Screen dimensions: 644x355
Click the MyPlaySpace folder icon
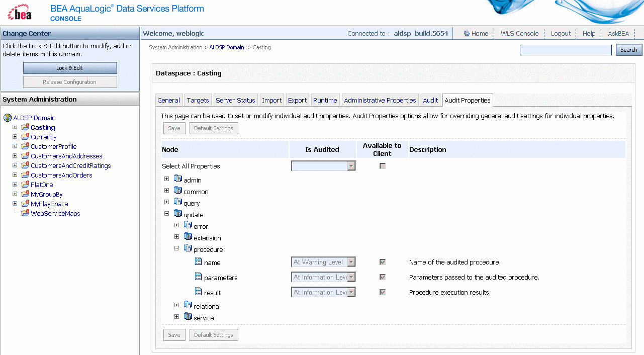point(25,204)
